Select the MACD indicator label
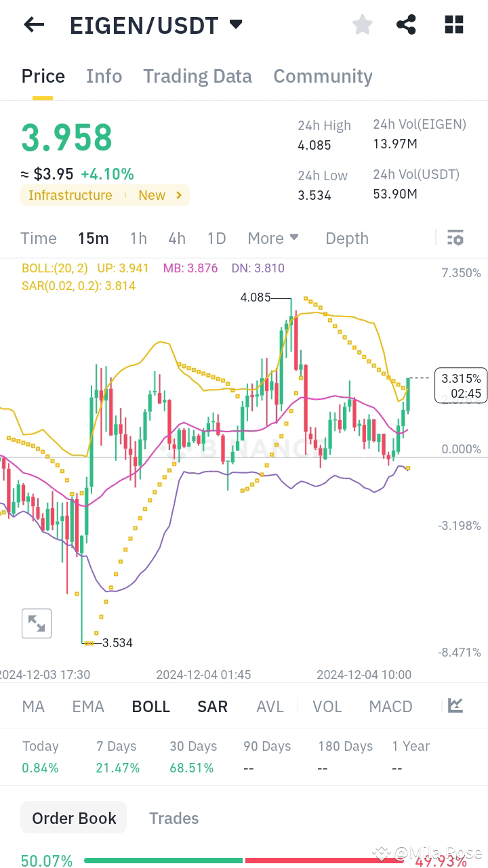488x868 pixels. 390,706
